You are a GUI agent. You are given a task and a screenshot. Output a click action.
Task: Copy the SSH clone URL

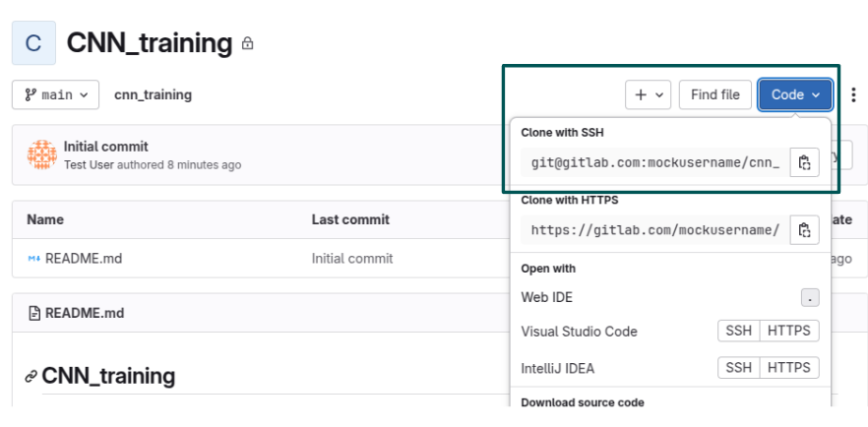click(804, 162)
